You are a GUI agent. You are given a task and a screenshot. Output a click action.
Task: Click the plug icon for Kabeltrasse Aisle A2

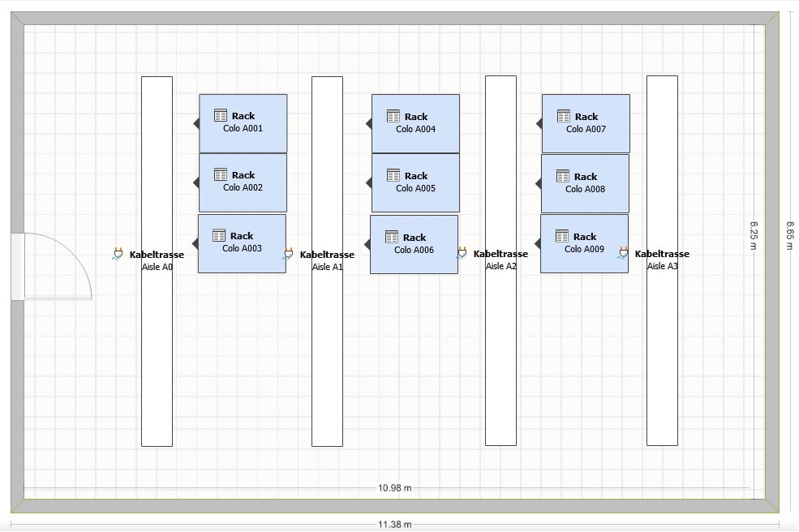tap(462, 253)
